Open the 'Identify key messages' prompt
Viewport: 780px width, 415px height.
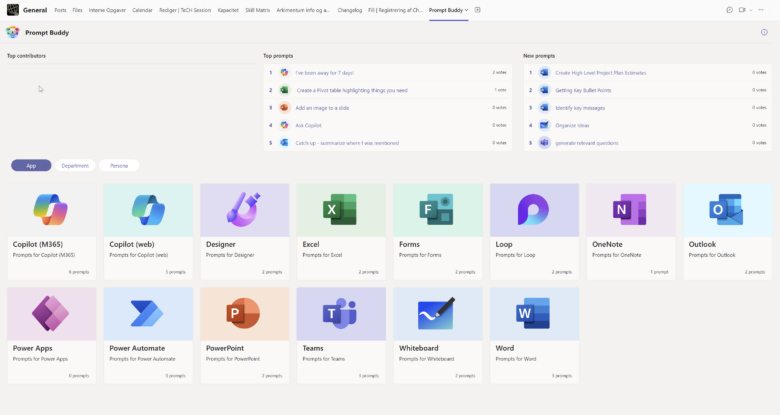pyautogui.click(x=580, y=108)
